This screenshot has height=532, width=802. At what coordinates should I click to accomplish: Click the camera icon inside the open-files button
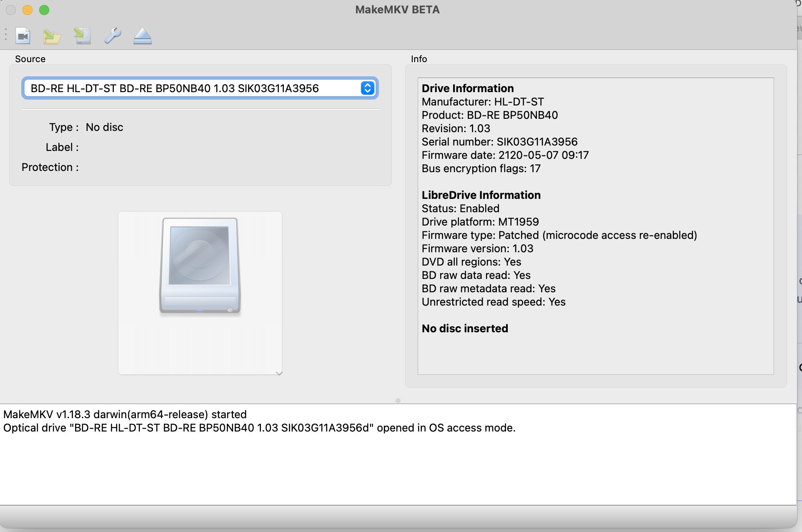23,36
